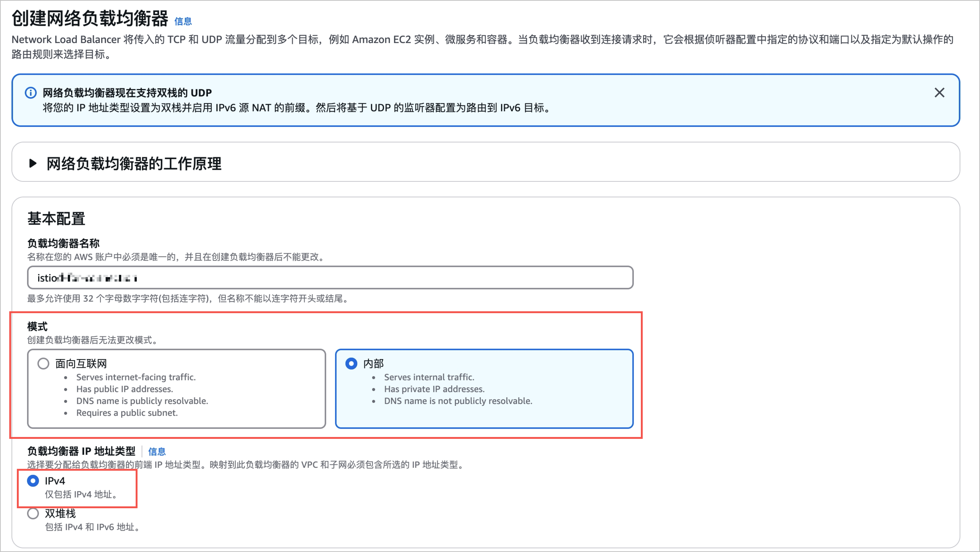Open 信息 link beside IP 地址类型
The width and height of the screenshot is (980, 552).
click(x=157, y=451)
